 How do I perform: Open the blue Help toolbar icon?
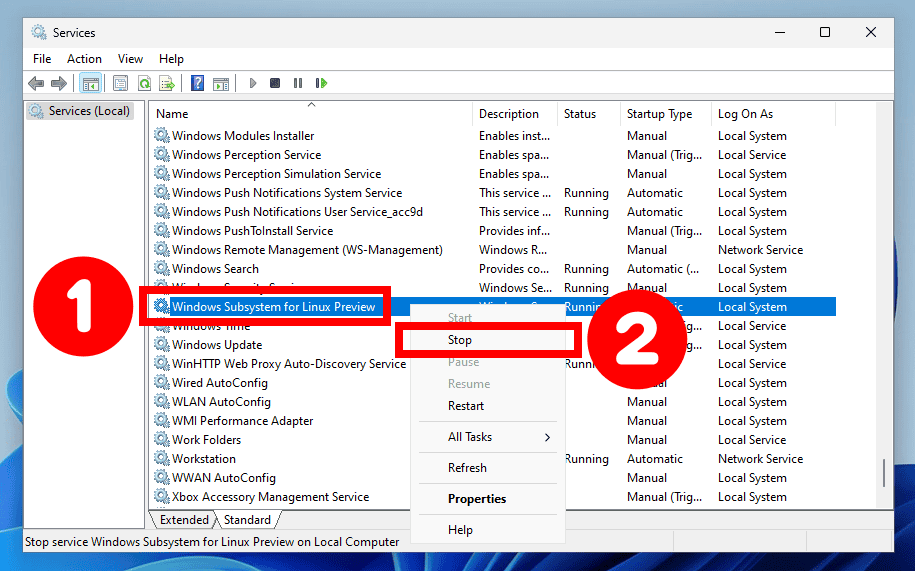[x=198, y=83]
